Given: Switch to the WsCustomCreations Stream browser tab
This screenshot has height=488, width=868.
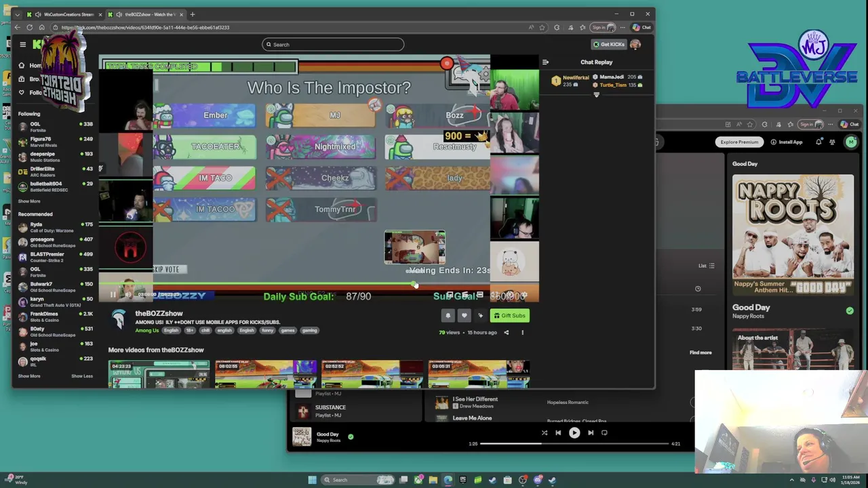Looking at the screenshot, I should coord(64,14).
